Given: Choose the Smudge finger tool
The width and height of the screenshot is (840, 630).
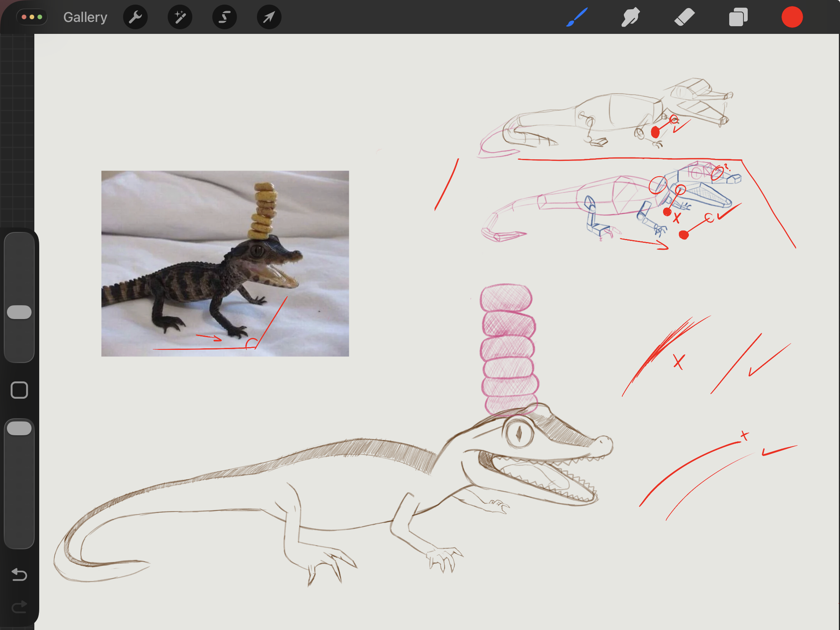Looking at the screenshot, I should (x=630, y=17).
